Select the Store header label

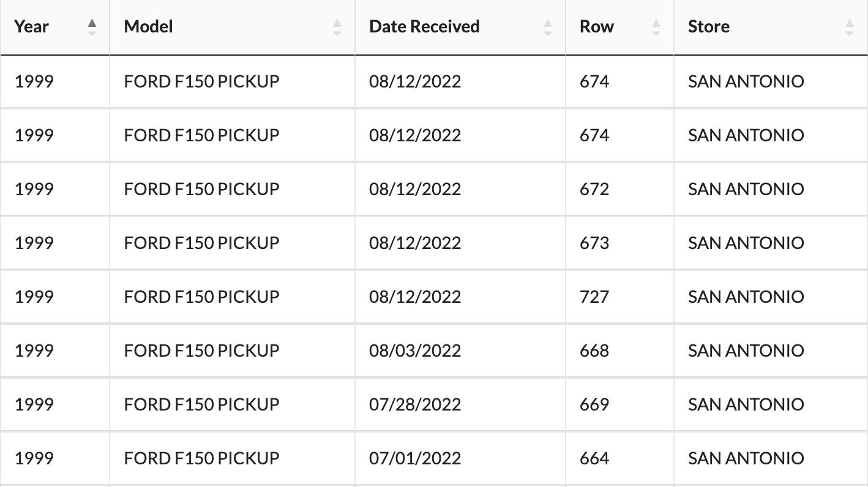(709, 27)
